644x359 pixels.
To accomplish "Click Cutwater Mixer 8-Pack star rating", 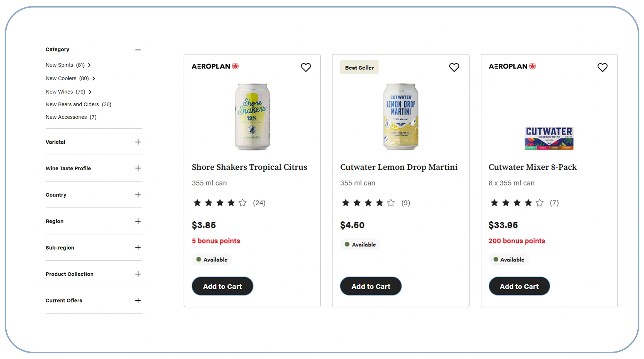I will pyautogui.click(x=517, y=203).
